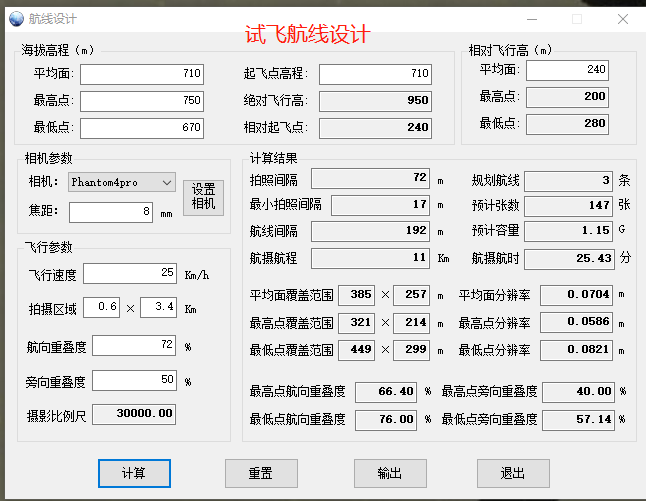Click the relative 最低点 field showing 280
Image resolution: width=646 pixels, height=501 pixels.
coord(567,124)
